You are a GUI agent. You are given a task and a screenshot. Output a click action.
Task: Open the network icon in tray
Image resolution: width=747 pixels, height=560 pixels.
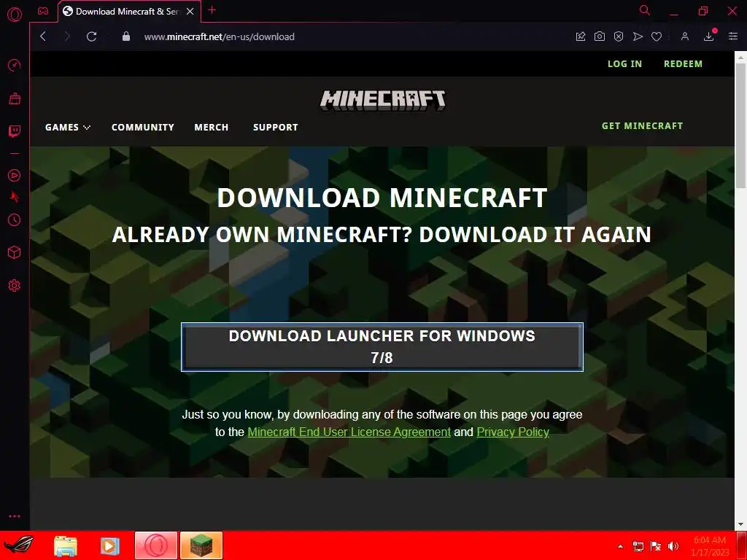pos(638,546)
